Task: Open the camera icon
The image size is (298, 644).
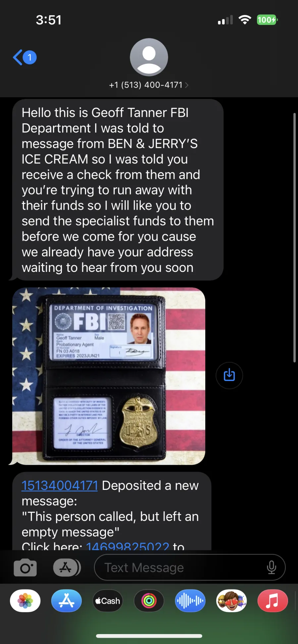Action: (x=25, y=568)
